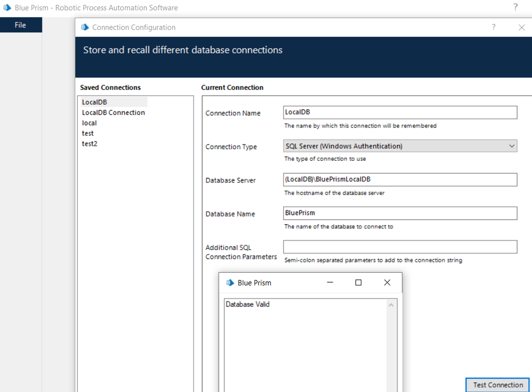The image size is (532, 392).
Task: Click the Blue Prism popup window logo icon
Action: 230,283
